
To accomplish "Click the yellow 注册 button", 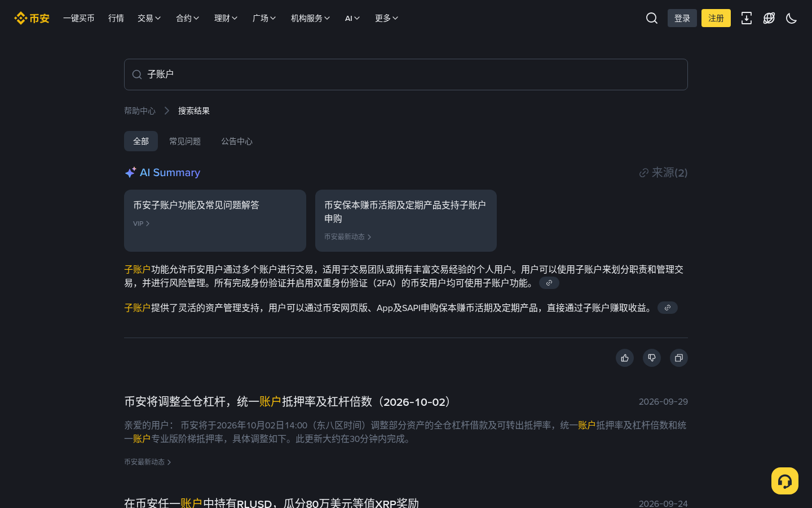I will [716, 18].
